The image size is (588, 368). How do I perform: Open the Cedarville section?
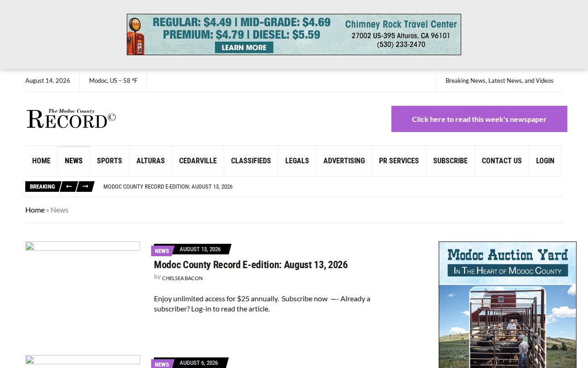click(x=198, y=161)
